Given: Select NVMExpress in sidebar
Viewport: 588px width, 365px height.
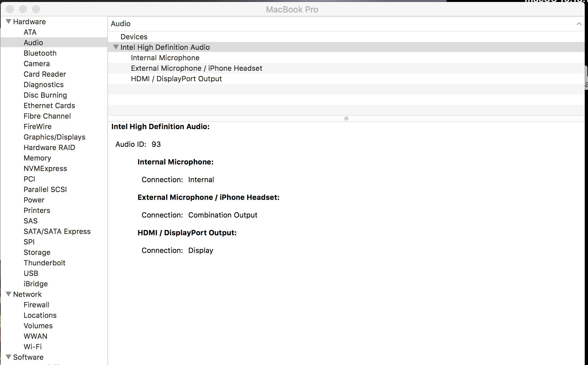Looking at the screenshot, I should pos(45,168).
